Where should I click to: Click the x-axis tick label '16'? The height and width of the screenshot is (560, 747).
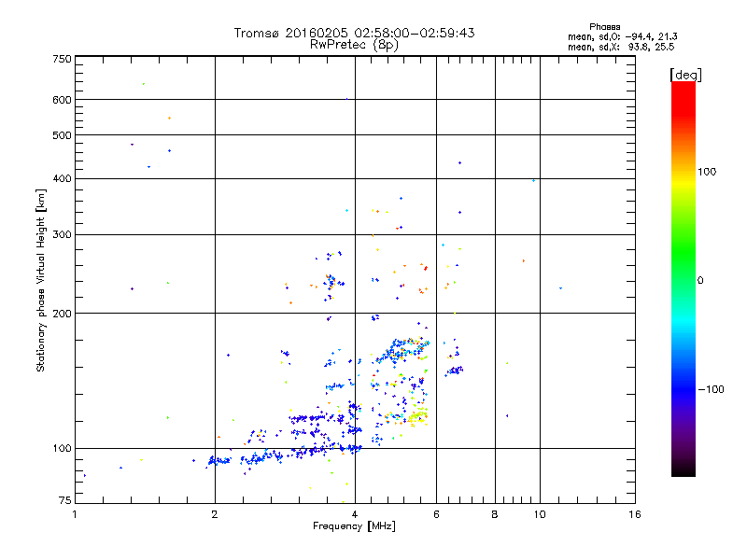(x=635, y=514)
